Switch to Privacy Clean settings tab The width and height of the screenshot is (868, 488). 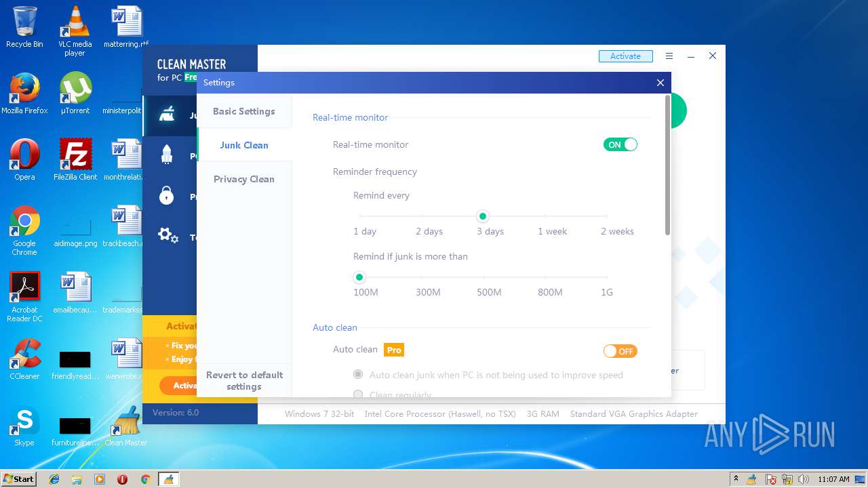tap(244, 179)
